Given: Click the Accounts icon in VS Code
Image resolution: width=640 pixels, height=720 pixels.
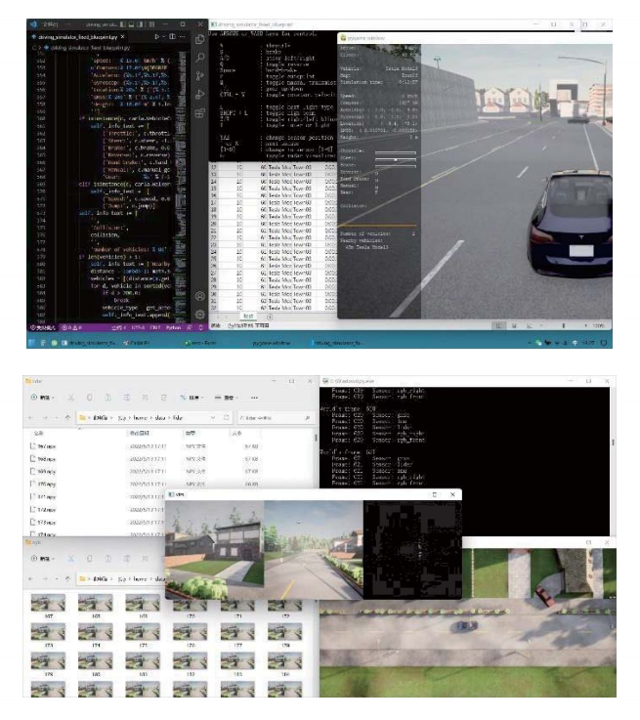Looking at the screenshot, I should 201,297.
